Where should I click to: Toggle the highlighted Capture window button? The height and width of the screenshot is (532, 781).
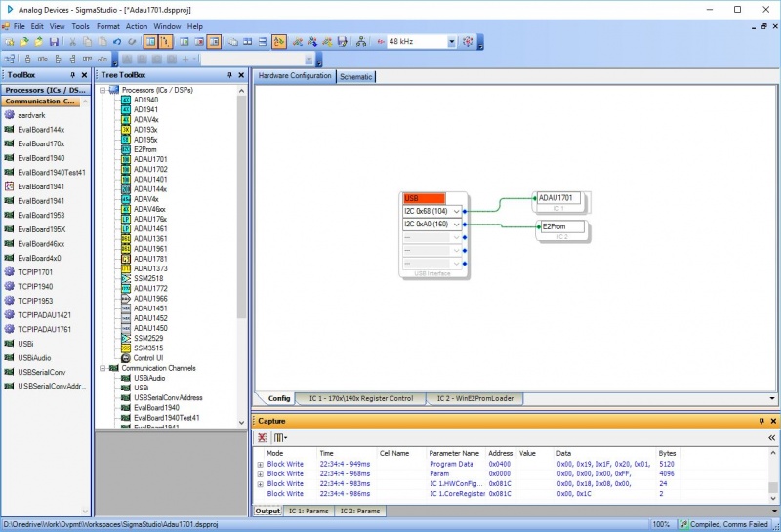[x=214, y=42]
